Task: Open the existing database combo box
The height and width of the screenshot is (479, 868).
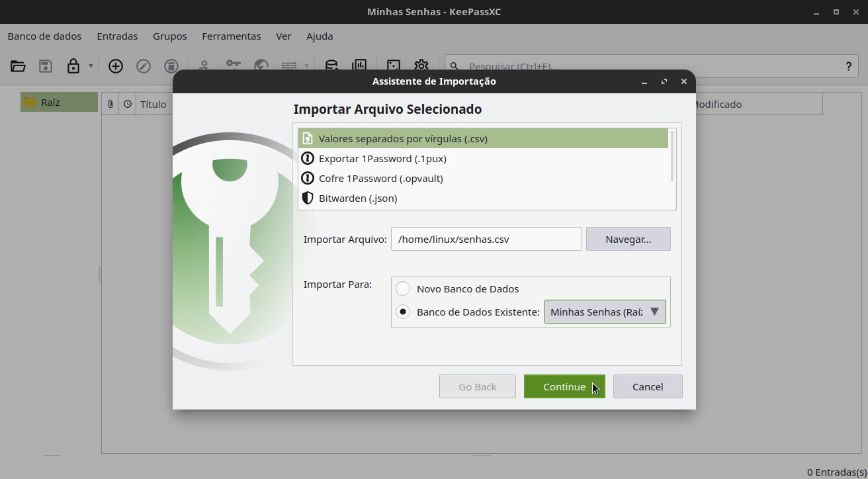Action: click(605, 312)
